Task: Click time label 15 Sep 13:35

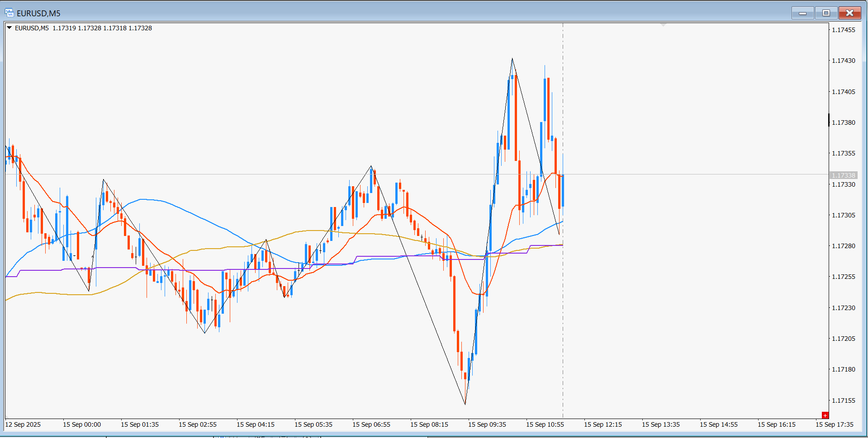Action: click(661, 424)
